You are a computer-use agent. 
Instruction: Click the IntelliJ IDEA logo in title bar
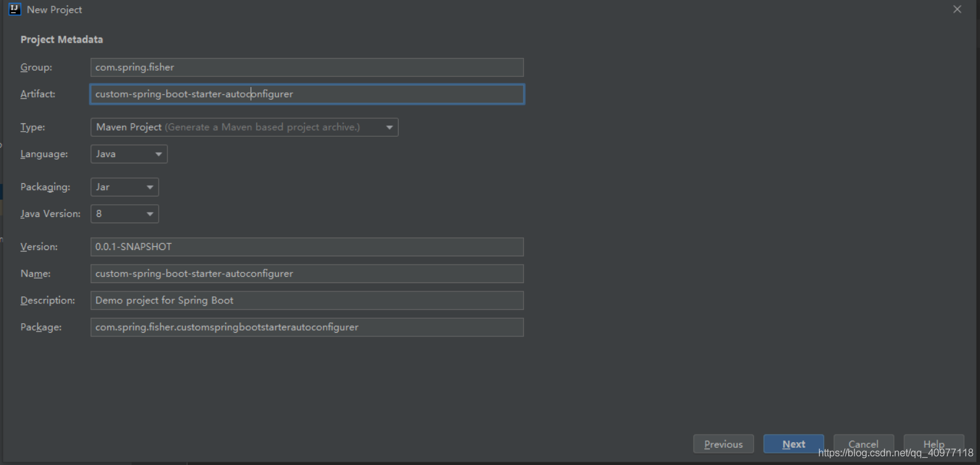tap(15, 10)
